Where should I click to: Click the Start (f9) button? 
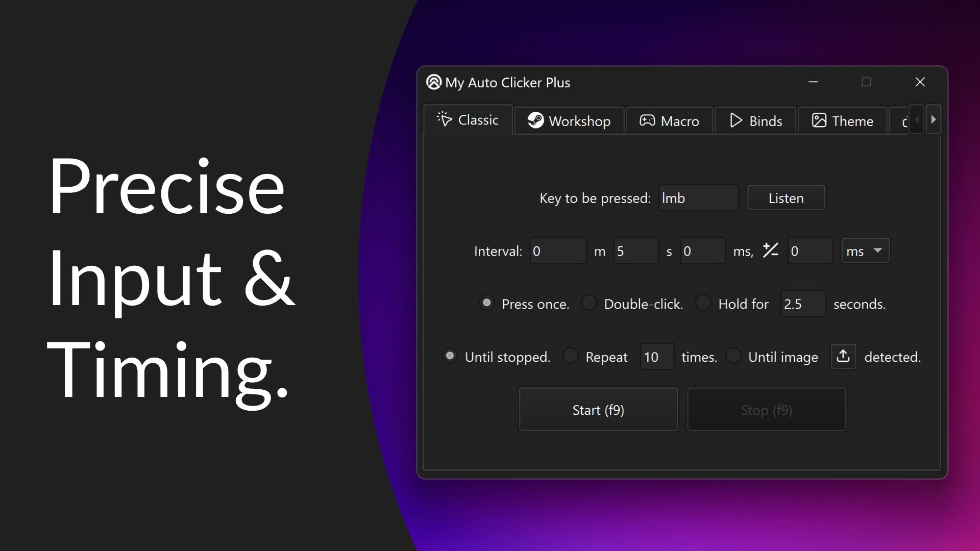pyautogui.click(x=598, y=410)
